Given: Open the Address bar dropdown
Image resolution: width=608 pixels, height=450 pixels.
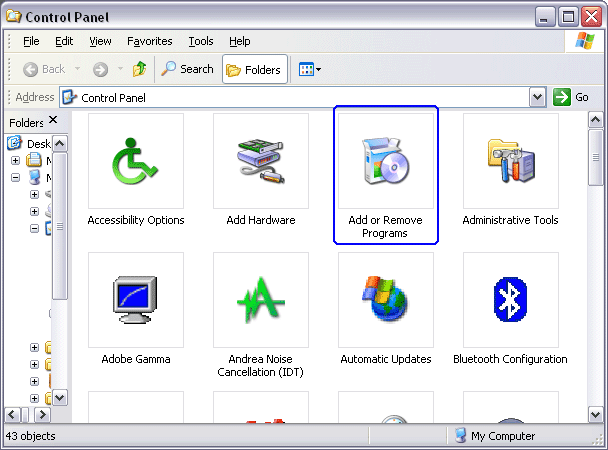Looking at the screenshot, I should pos(537,97).
